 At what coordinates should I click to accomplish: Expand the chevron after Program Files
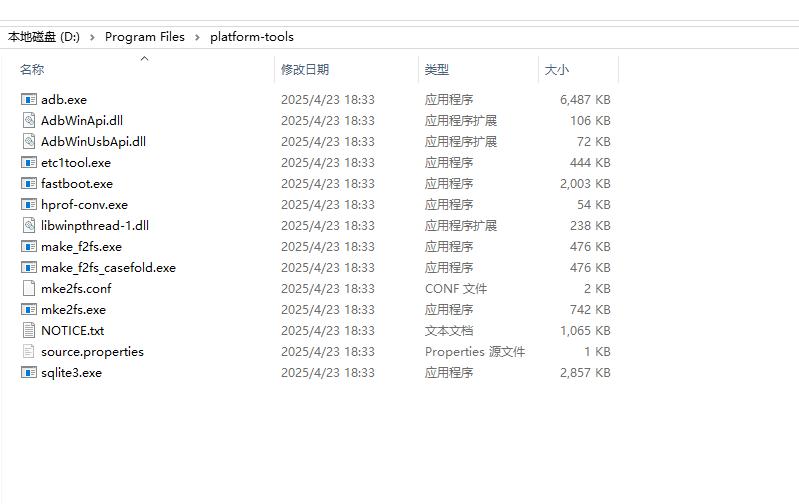click(x=197, y=37)
